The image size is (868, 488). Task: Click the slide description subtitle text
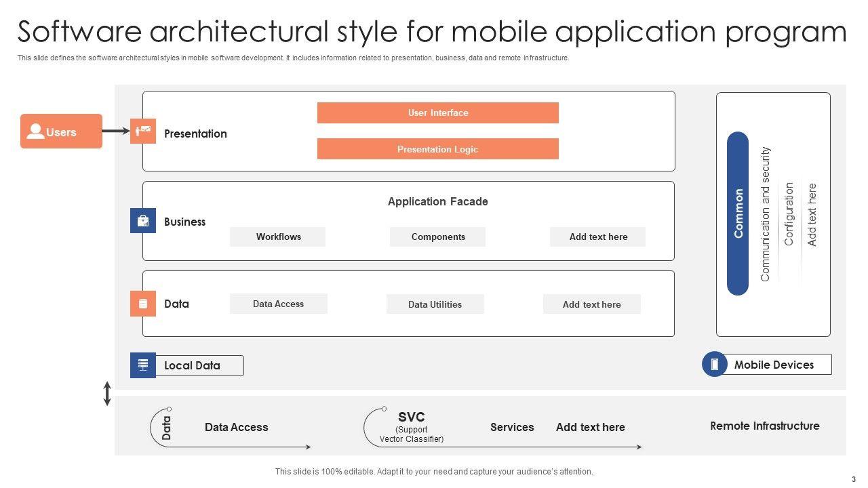[293, 58]
